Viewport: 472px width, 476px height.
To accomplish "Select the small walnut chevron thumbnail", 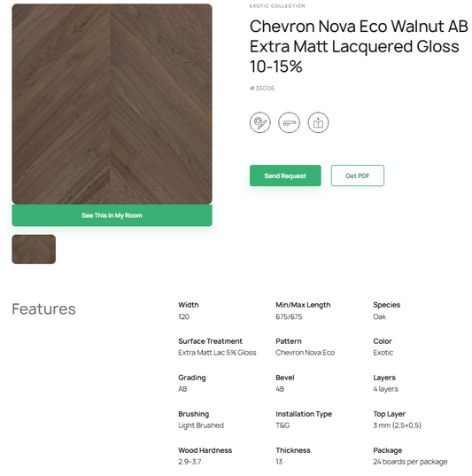I will coord(34,249).
